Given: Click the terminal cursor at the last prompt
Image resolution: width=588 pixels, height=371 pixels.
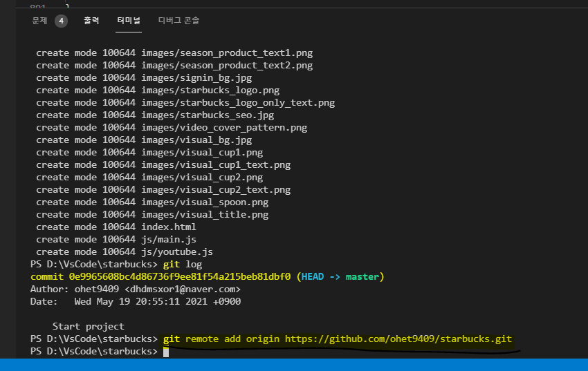Looking at the screenshot, I should coord(166,352).
